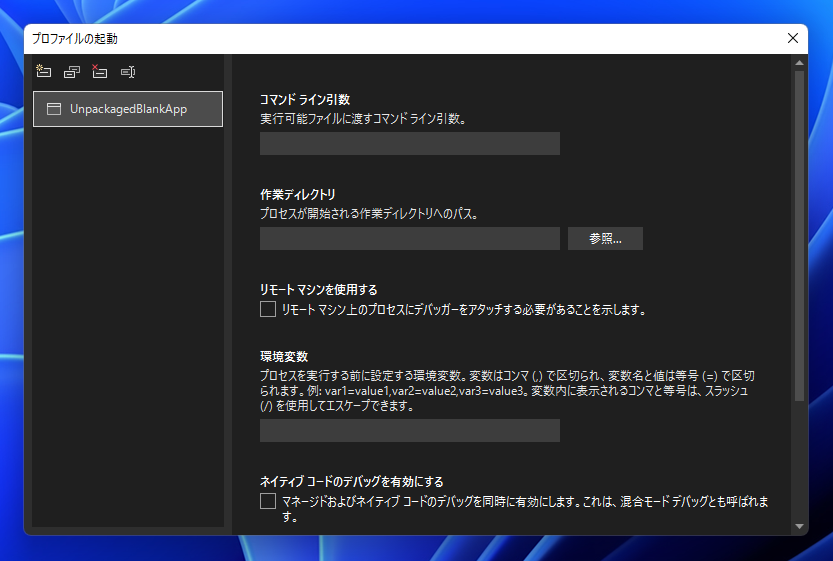The height and width of the screenshot is (561, 833).
Task: Delete the selected launch profile
Action: [99, 71]
